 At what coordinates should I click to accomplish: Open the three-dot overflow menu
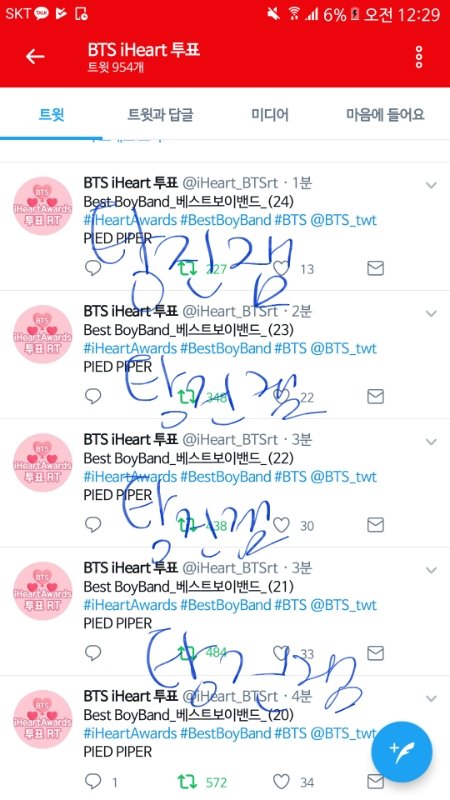coord(419,57)
